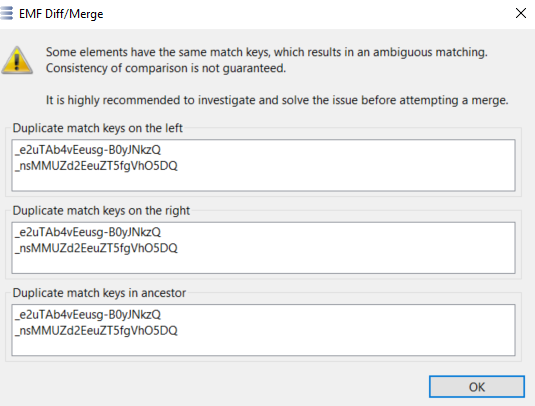Click empty area of right duplicate keys box
Image resolution: width=535 pixels, height=406 pixels.
(x=341, y=252)
